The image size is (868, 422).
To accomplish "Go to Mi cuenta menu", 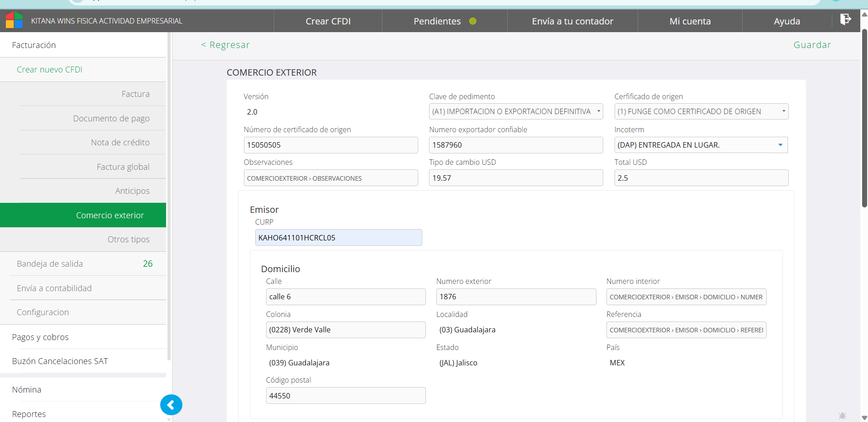I will [x=690, y=21].
